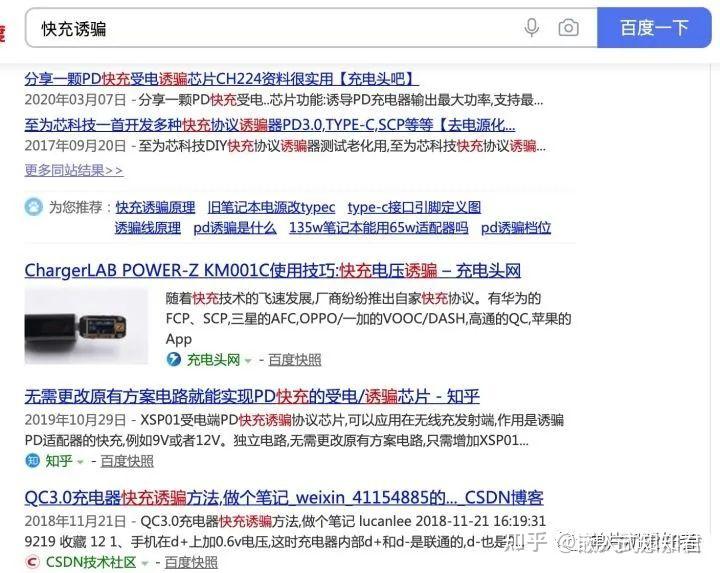Click the 充电头网 site logo icon
Screen dimensions: 720x573
point(174,359)
